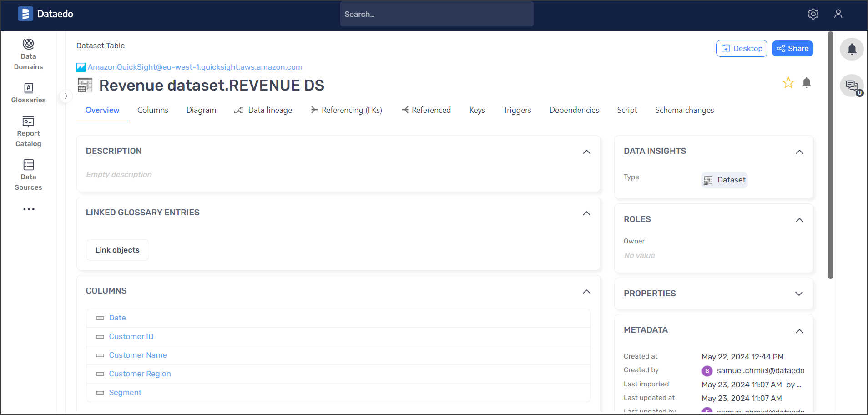The width and height of the screenshot is (868, 415).
Task: Open user profile icon in top bar
Action: pyautogui.click(x=838, y=14)
